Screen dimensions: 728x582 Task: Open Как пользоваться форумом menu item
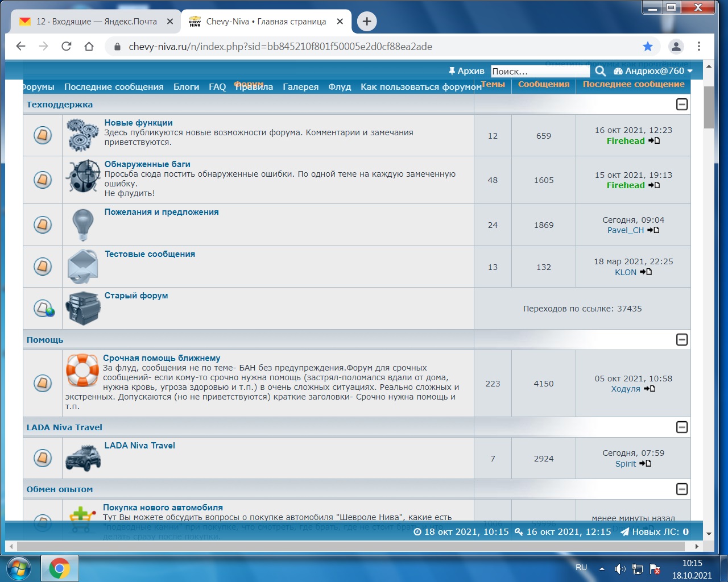[x=421, y=87]
